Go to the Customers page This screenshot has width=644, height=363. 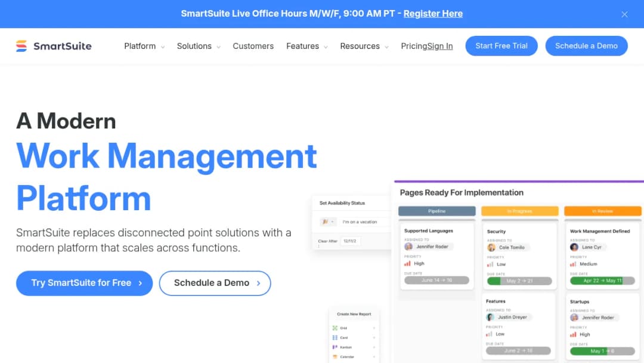pyautogui.click(x=253, y=46)
